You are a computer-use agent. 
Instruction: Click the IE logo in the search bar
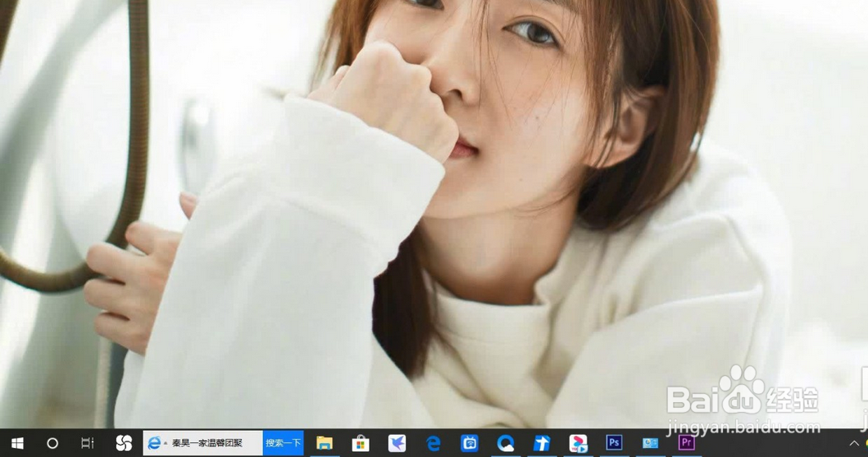[x=154, y=443]
